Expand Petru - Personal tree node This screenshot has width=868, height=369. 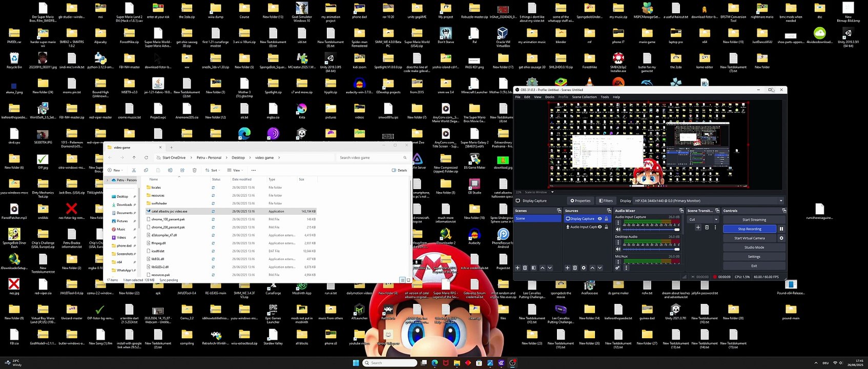(107, 180)
